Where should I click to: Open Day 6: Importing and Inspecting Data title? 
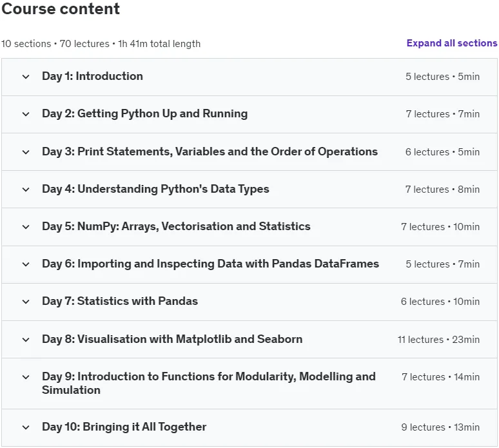click(210, 264)
